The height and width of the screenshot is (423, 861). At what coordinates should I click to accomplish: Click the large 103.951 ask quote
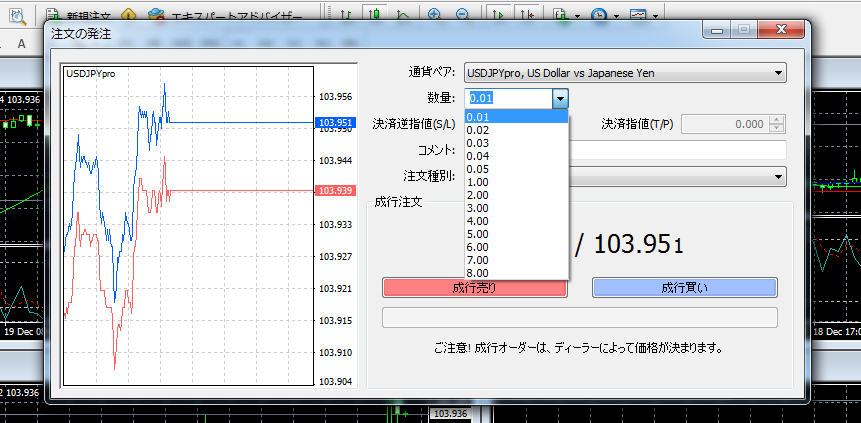pyautogui.click(x=638, y=244)
